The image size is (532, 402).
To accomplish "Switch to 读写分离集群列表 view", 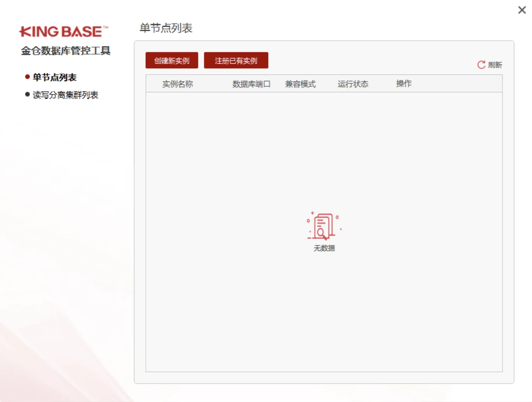I will [x=66, y=95].
